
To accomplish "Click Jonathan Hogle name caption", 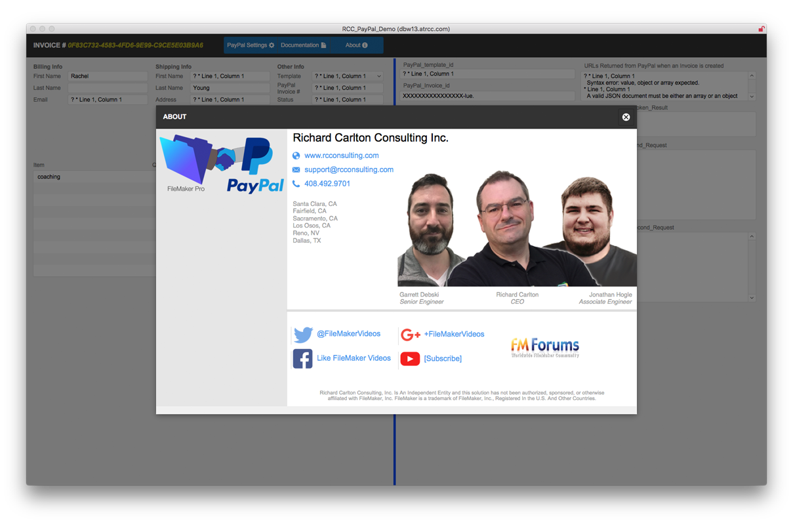I will tap(610, 295).
